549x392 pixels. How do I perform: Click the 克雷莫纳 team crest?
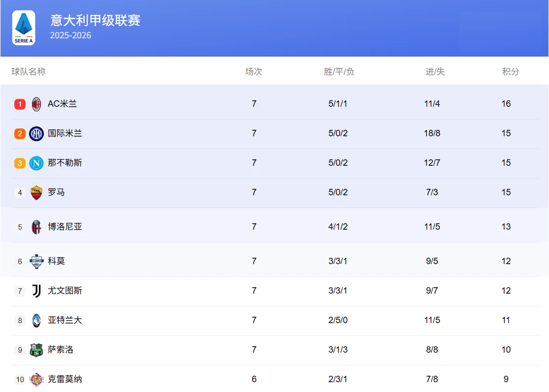pos(36,379)
